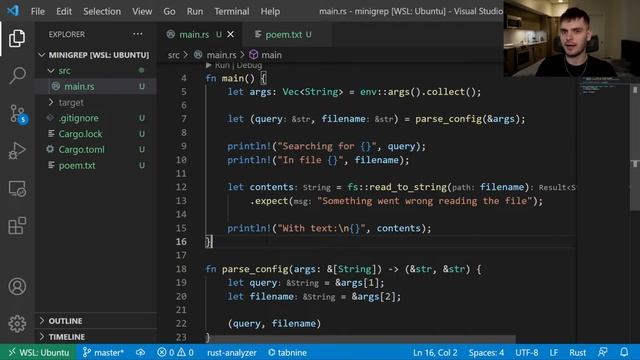Click tabnine status bar entry

click(x=287, y=352)
